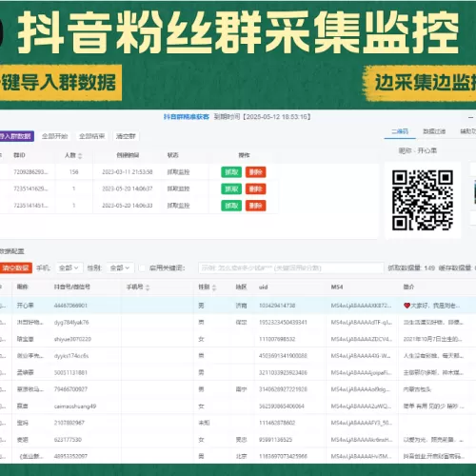Open the 性别 filter dropdown
Image resolution: width=476 pixels, height=476 pixels.
(120, 268)
